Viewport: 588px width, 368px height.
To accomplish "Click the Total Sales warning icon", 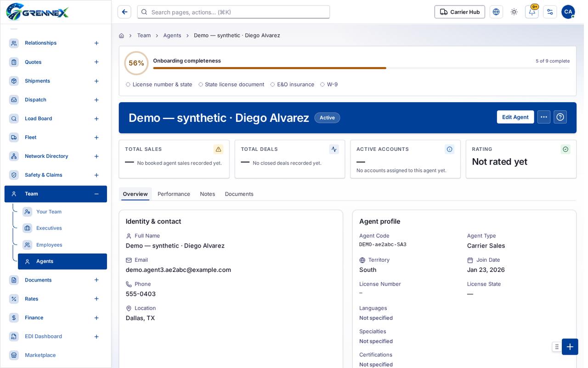I will pos(218,149).
